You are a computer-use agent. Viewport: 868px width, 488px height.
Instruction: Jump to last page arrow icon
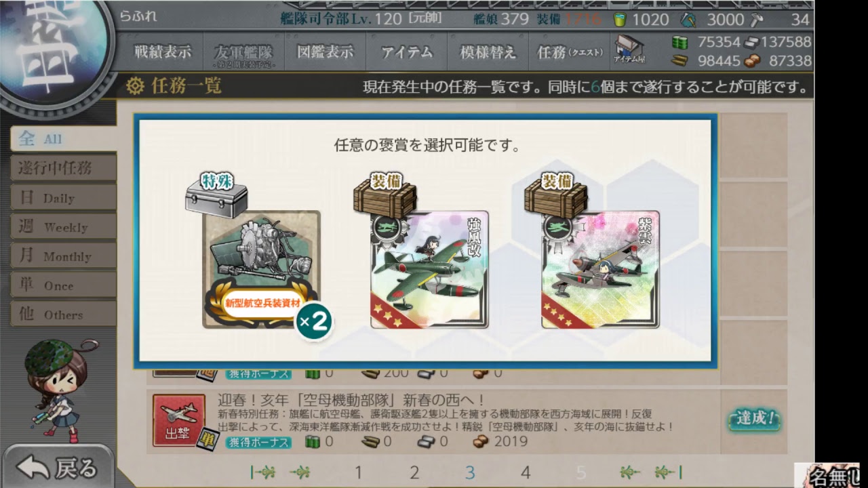(x=668, y=472)
